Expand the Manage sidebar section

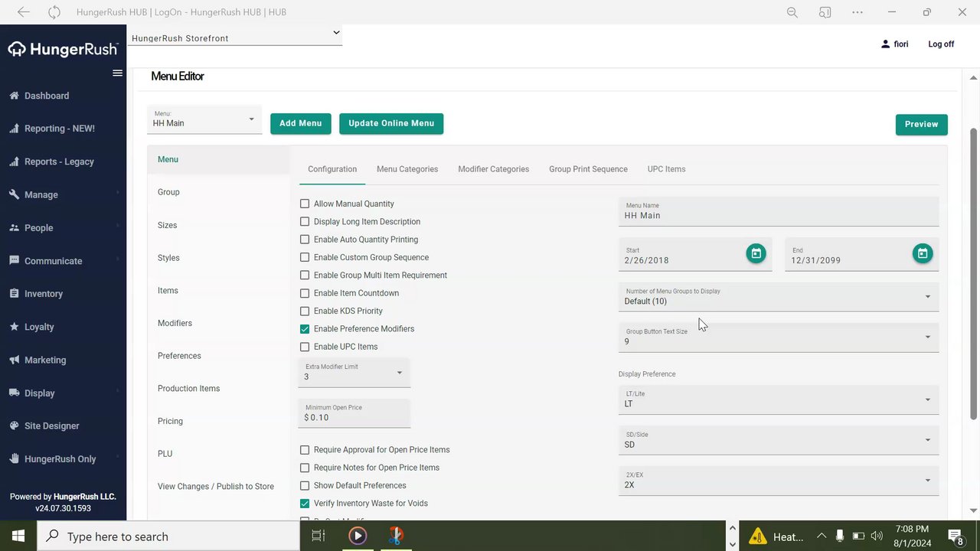click(63, 194)
